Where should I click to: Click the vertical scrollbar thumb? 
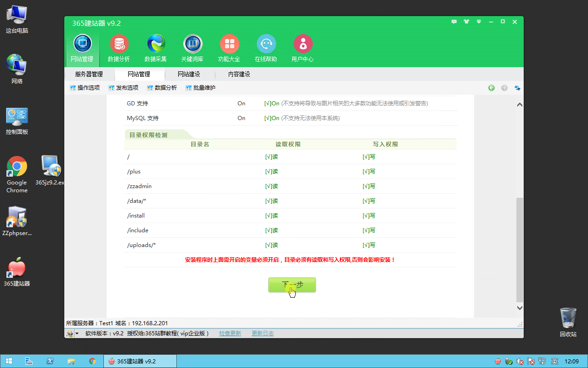point(520,250)
